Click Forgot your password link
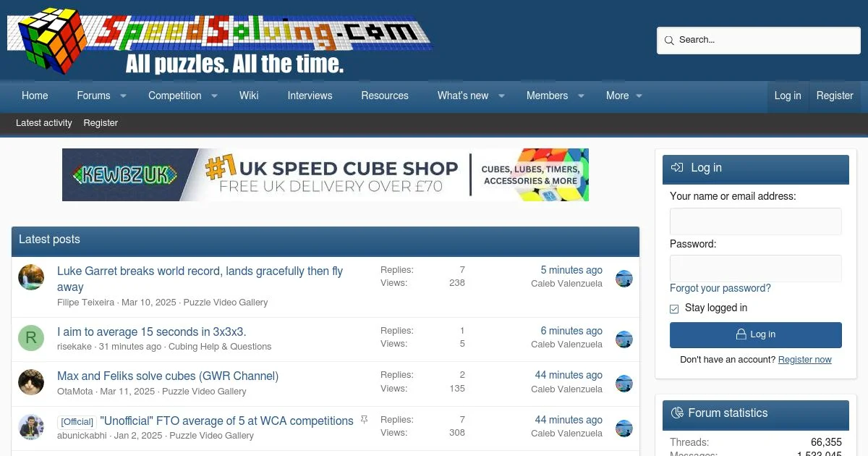This screenshot has height=456, width=868. coord(720,288)
